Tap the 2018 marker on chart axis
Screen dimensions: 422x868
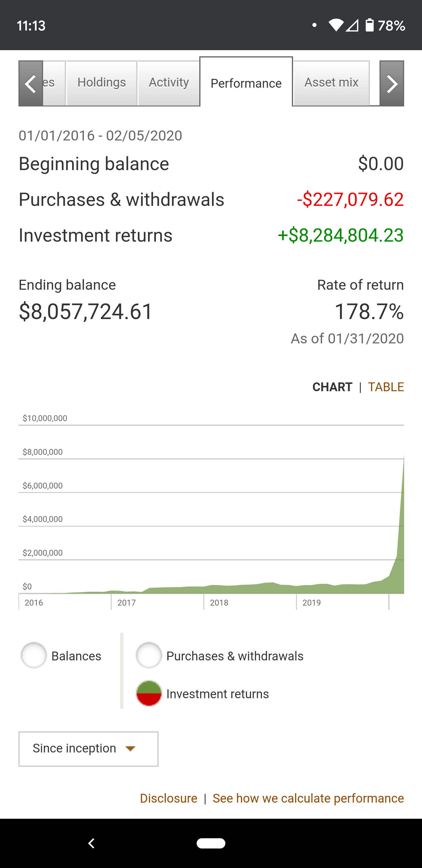coord(219,603)
